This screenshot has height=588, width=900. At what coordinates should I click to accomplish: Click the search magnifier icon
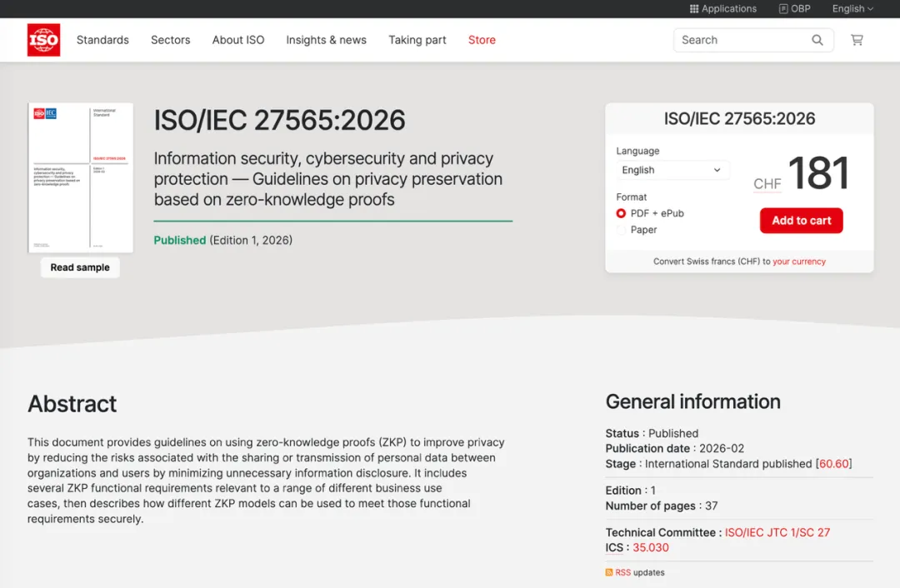click(x=817, y=40)
